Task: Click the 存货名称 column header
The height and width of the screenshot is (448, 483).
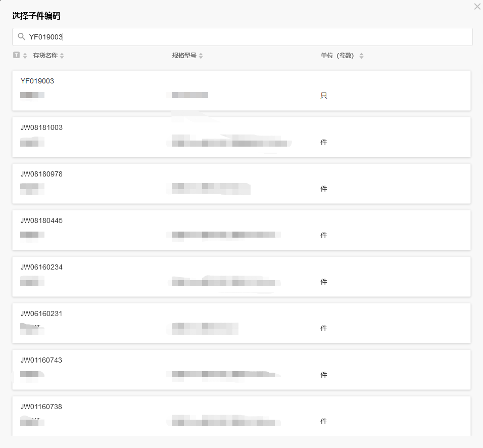Action: click(x=45, y=56)
